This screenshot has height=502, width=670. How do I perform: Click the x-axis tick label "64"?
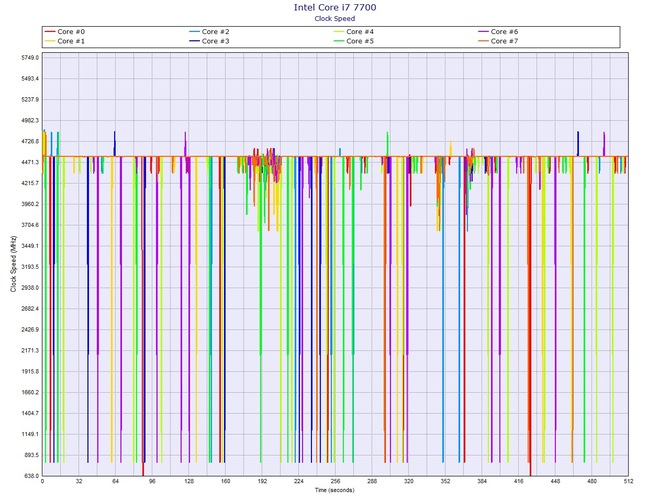(x=116, y=481)
